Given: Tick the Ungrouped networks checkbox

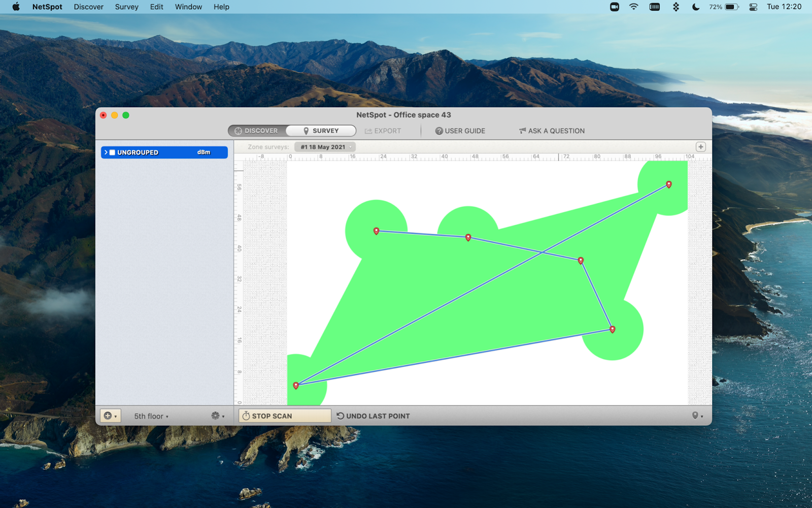Looking at the screenshot, I should (x=113, y=152).
